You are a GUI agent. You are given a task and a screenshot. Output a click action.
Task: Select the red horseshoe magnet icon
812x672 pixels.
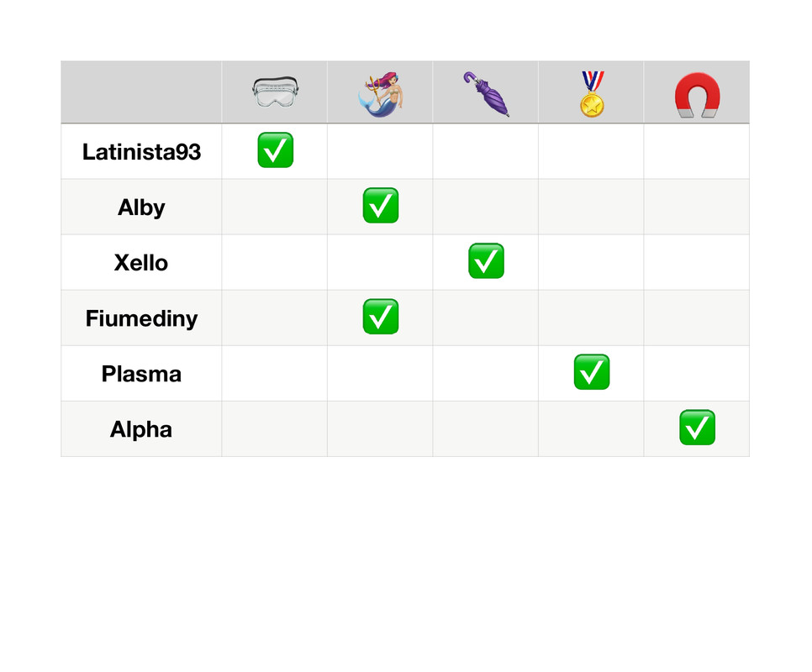697,94
